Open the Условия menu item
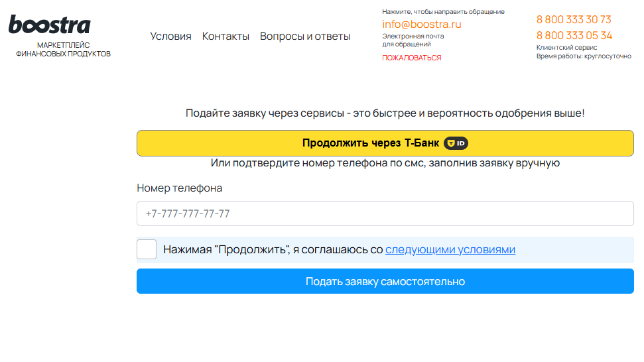The image size is (644, 362). pyautogui.click(x=170, y=36)
